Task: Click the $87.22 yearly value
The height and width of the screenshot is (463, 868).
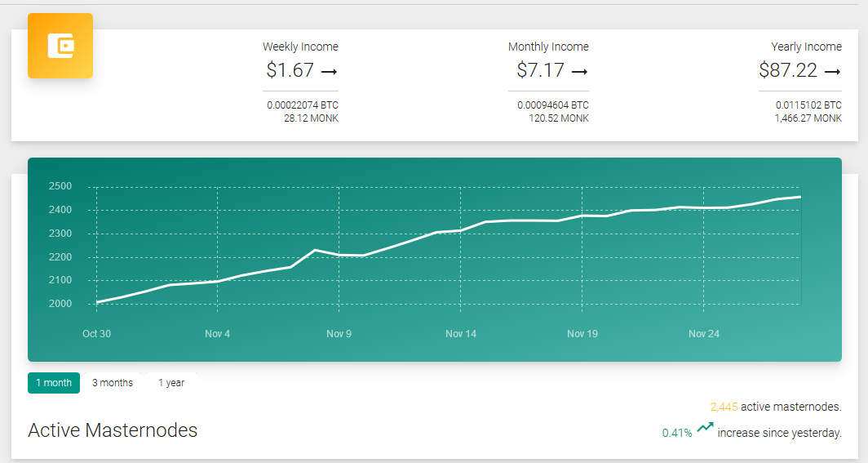Action: point(788,70)
